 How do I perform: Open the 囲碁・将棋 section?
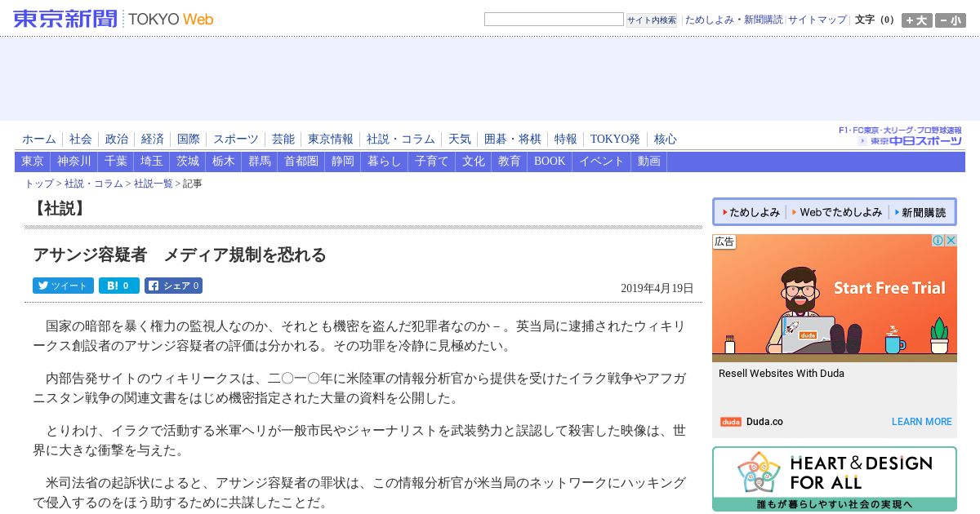pyautogui.click(x=513, y=140)
